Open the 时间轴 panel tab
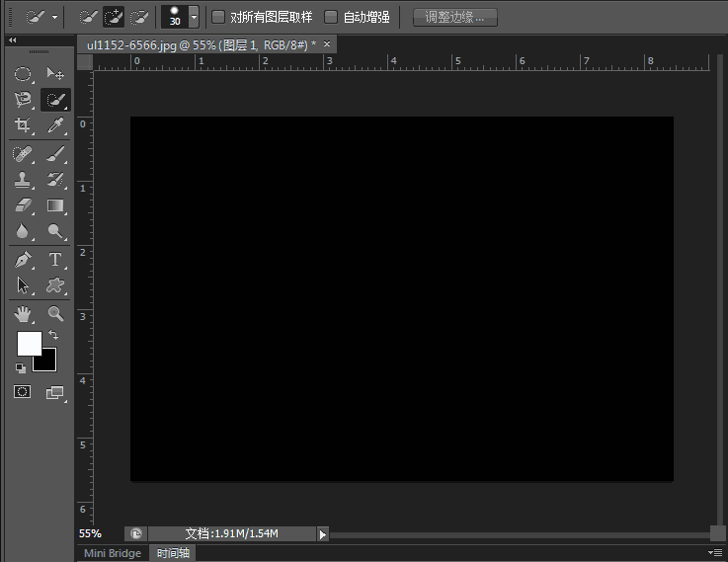The height and width of the screenshot is (562, 728). pos(172,553)
